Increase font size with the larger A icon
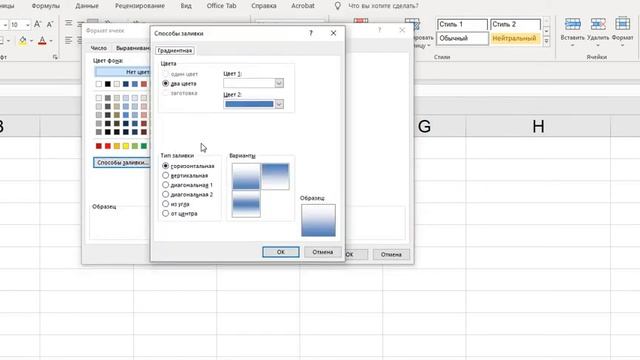The image size is (640, 360). pos(37,24)
